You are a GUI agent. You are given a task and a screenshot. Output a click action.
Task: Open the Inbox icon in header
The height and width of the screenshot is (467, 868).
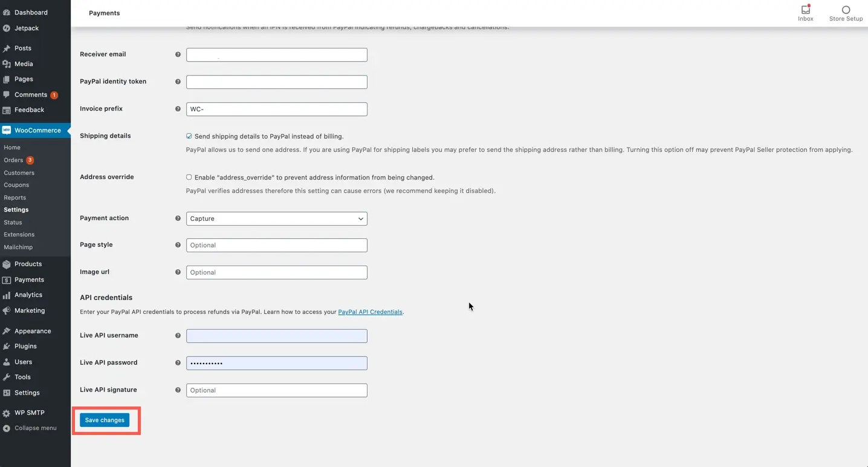coord(806,9)
